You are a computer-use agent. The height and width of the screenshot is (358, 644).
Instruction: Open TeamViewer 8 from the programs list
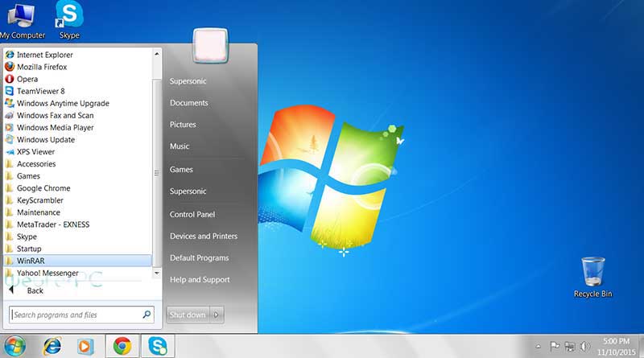tap(40, 91)
